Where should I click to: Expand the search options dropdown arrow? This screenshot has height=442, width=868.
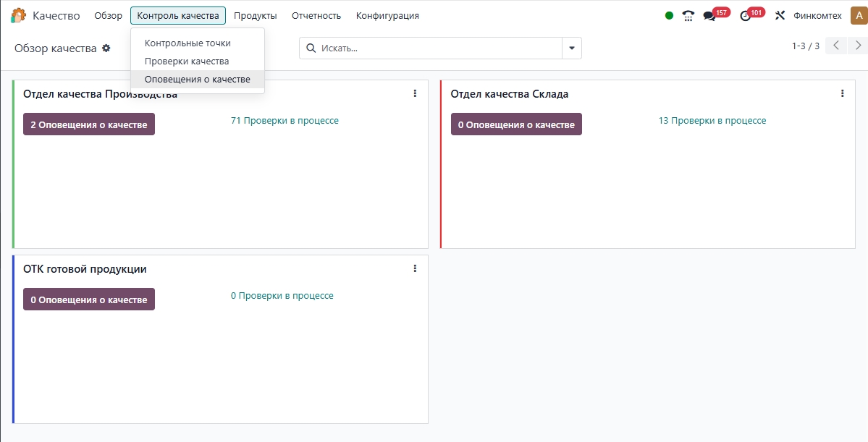tap(572, 48)
